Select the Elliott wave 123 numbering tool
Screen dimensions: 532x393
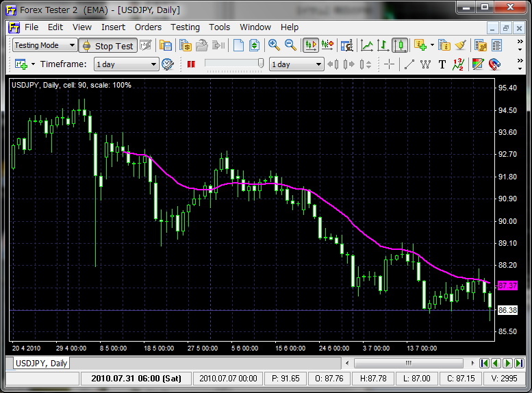pos(458,64)
